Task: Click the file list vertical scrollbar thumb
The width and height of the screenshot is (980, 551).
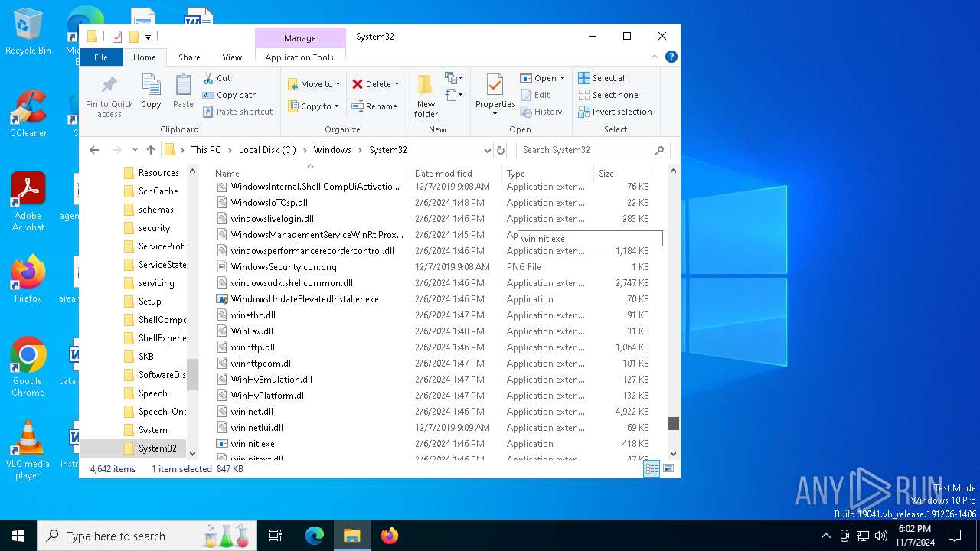Action: pos(673,423)
